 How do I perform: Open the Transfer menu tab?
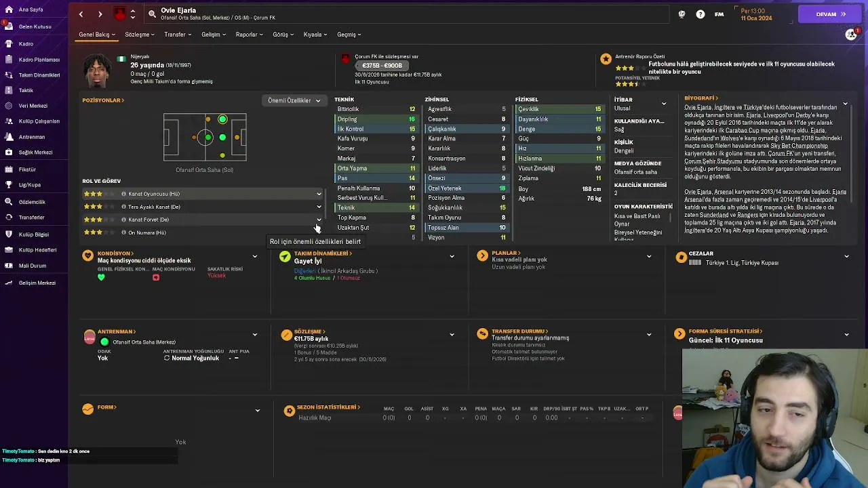[178, 35]
